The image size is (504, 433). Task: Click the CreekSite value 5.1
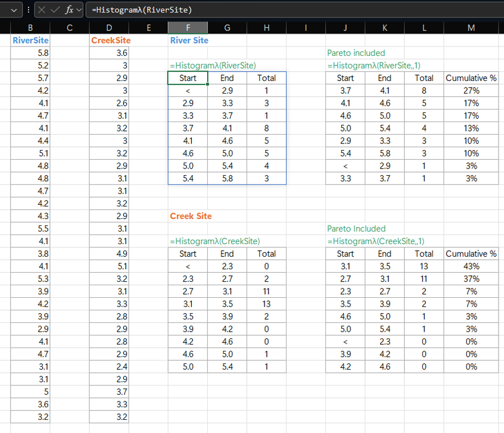coord(109,266)
